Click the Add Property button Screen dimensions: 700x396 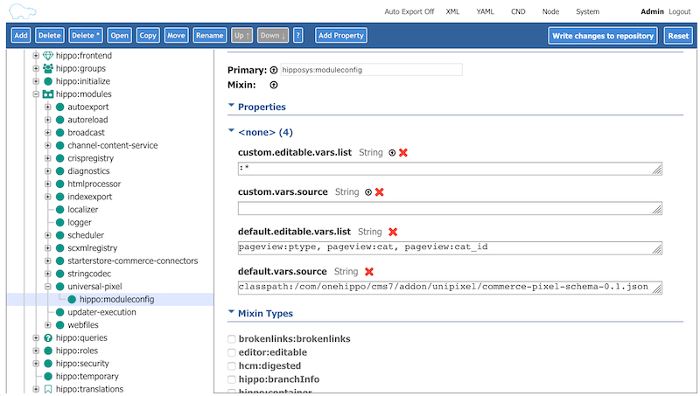point(341,35)
